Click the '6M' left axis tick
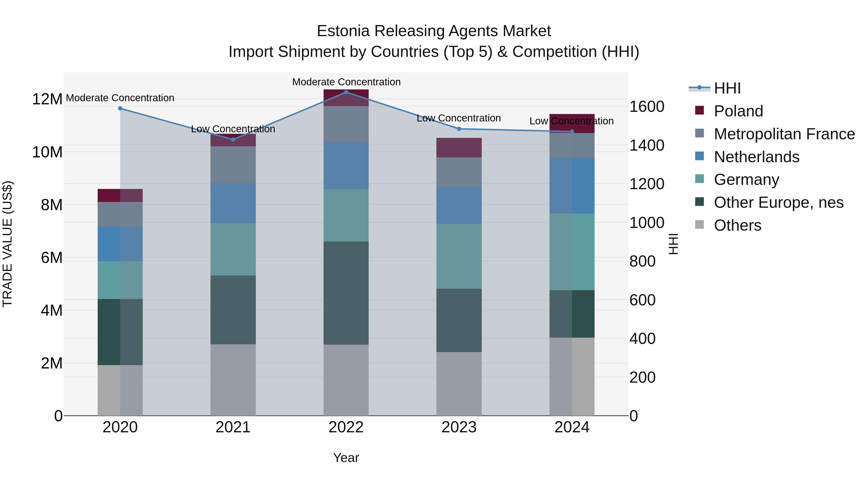 click(52, 258)
